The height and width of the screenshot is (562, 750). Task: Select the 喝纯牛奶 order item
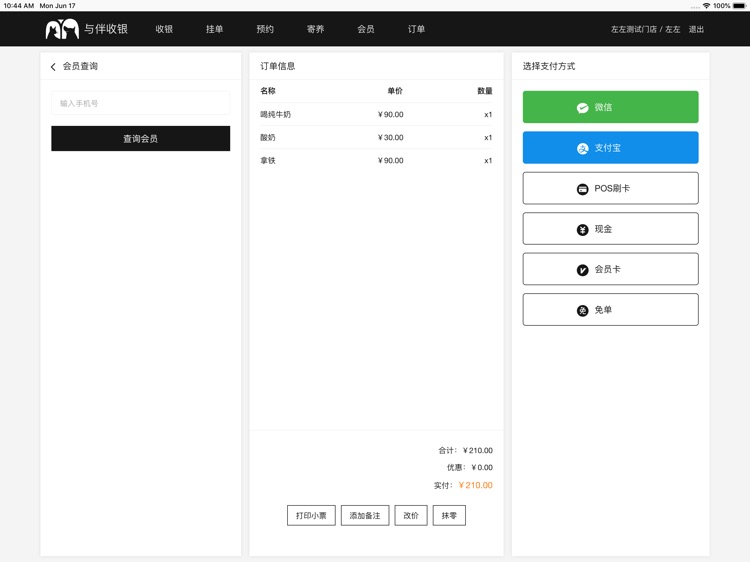376,114
